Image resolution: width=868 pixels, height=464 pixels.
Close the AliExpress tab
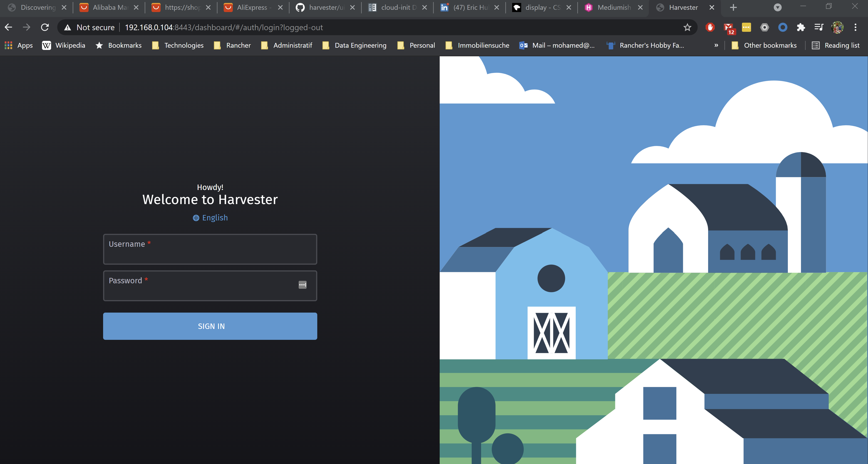click(x=280, y=7)
